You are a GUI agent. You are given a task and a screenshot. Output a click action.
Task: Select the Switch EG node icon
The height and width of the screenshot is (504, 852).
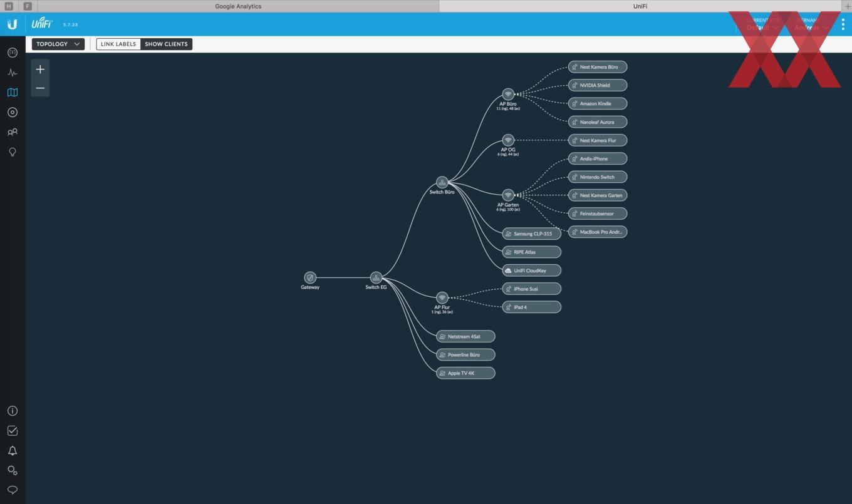[376, 277]
